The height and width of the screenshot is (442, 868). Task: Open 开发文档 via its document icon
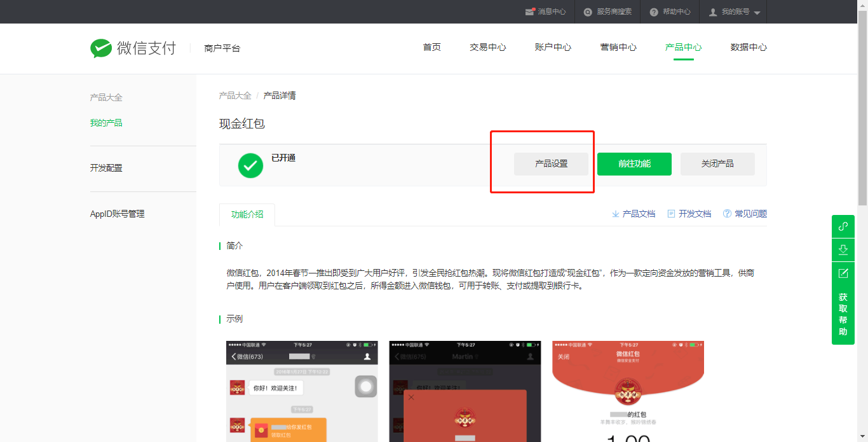tap(671, 214)
